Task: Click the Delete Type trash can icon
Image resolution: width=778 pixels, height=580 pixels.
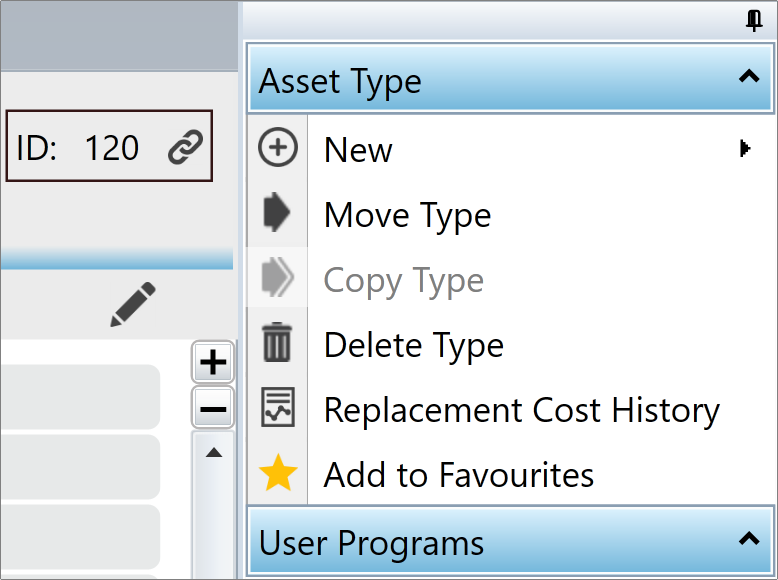Action: pyautogui.click(x=277, y=342)
